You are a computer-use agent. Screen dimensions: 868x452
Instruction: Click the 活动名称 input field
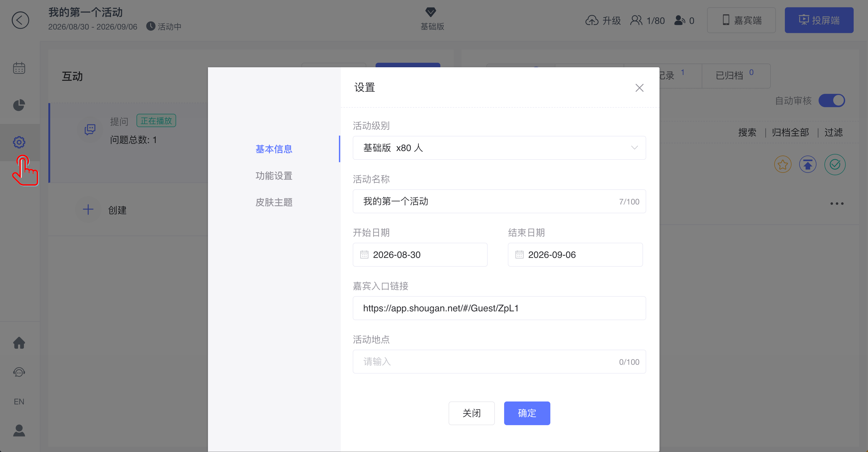pyautogui.click(x=499, y=201)
